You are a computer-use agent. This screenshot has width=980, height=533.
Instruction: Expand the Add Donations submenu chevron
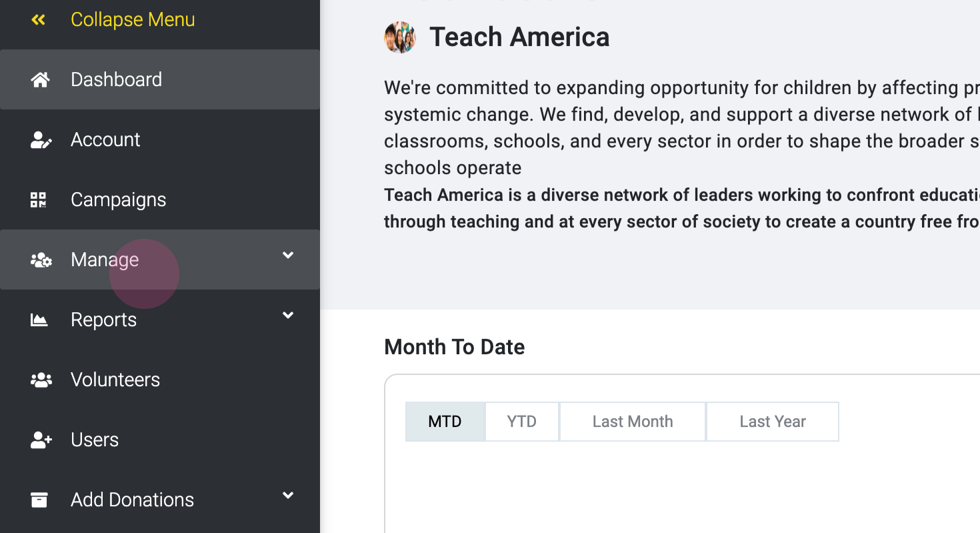(288, 496)
